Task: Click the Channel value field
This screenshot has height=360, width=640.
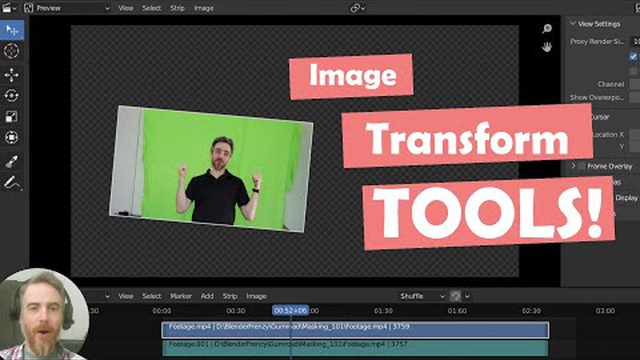Action: coord(635,84)
